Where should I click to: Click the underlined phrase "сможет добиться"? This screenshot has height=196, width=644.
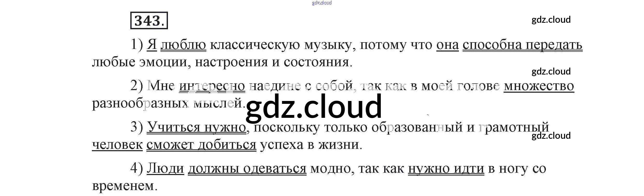point(201,144)
